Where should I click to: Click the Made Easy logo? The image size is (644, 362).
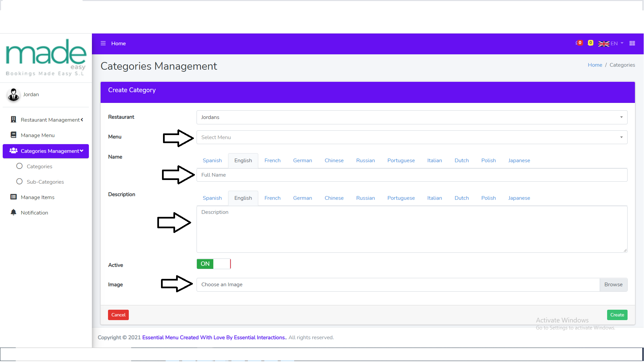click(46, 58)
